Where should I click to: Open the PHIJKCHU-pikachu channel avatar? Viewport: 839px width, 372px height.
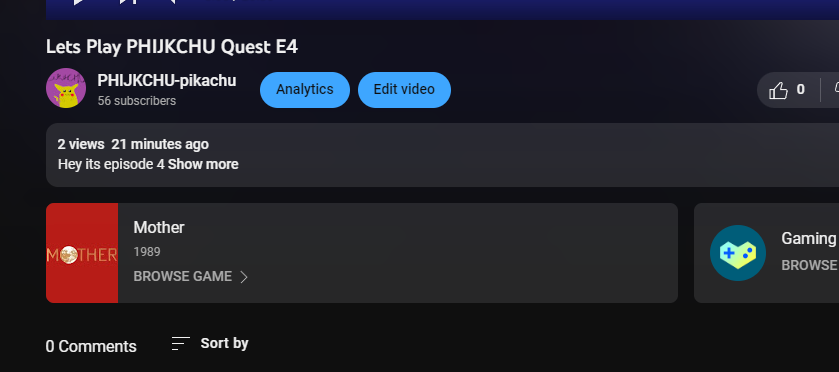[x=66, y=88]
